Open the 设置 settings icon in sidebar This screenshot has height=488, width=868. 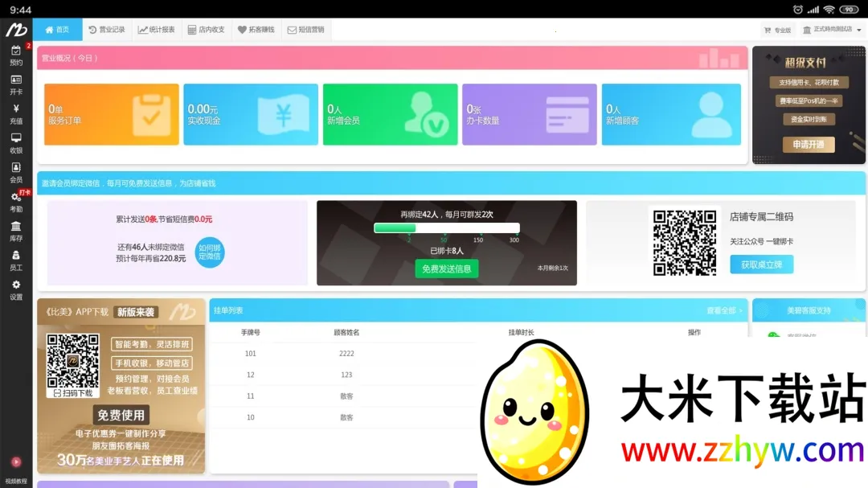[x=16, y=290]
